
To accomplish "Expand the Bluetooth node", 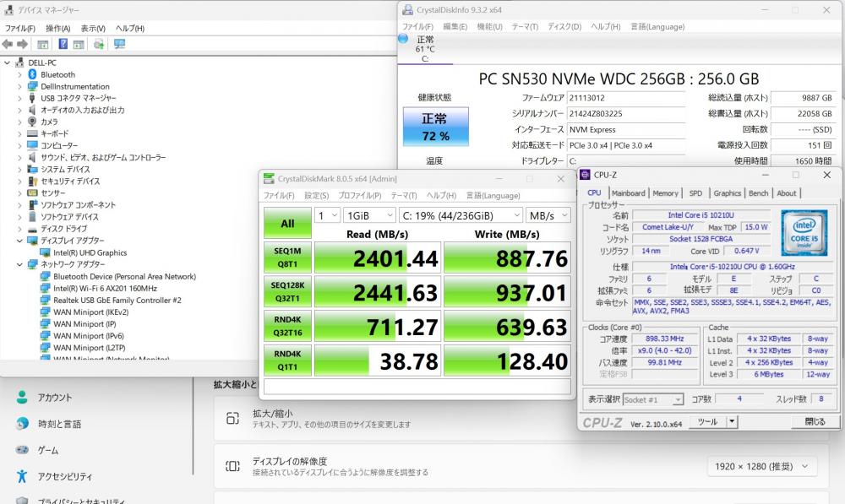I will click(19, 74).
